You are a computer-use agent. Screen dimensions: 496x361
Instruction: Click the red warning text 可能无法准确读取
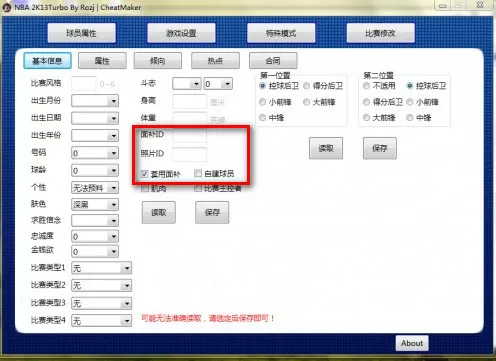click(x=171, y=318)
